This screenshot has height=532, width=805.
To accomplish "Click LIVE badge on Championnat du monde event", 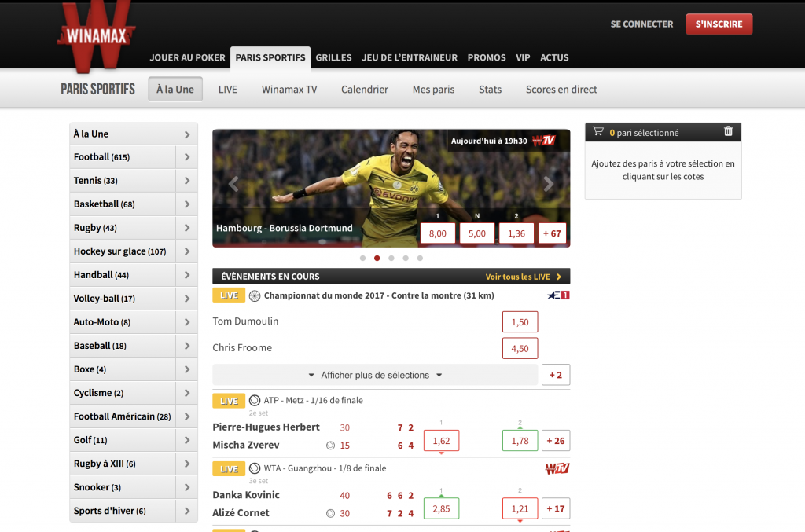I will [229, 295].
